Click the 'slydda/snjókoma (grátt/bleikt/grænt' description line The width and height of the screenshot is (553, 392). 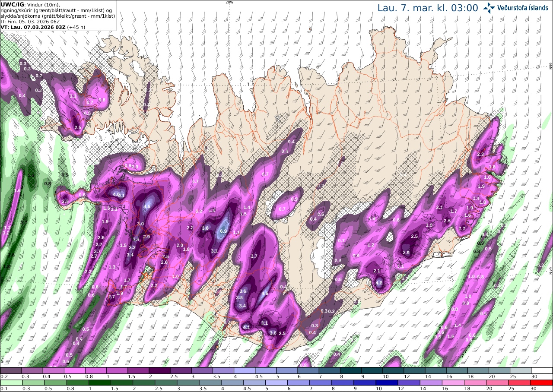(58, 16)
